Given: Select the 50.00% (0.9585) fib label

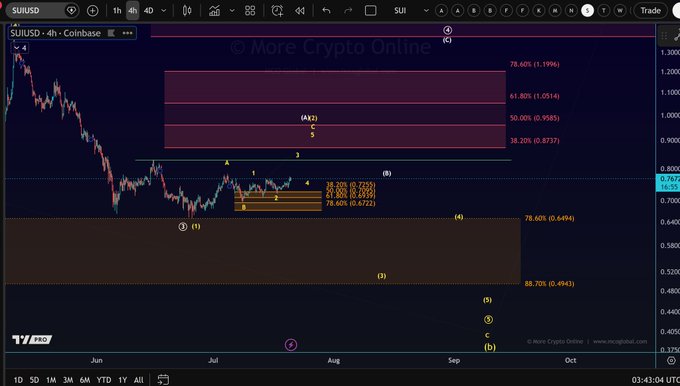Looking at the screenshot, I should [x=534, y=118].
